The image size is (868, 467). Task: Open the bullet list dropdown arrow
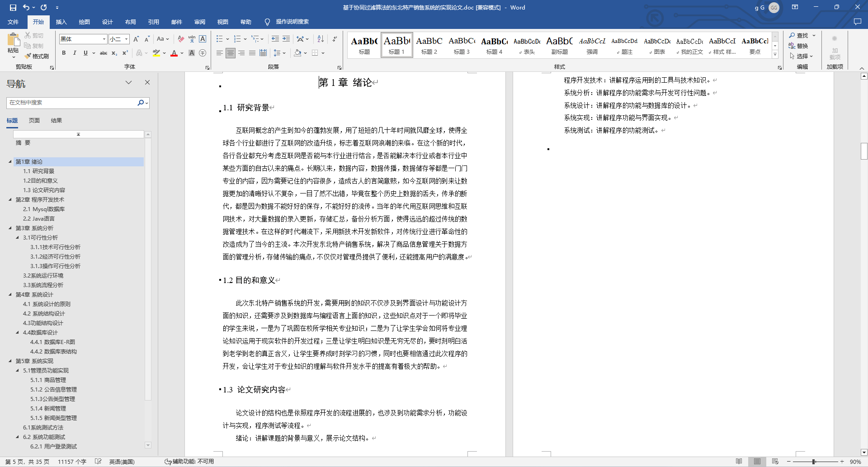tap(227, 39)
